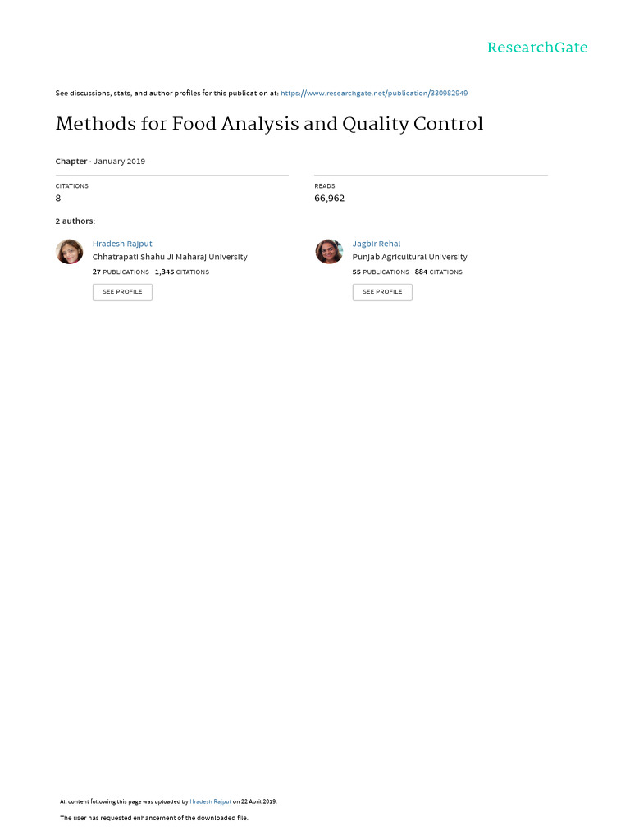This screenshot has width=630, height=840.
Task: Open the researchgate.net publication URL link
Action: tap(374, 94)
